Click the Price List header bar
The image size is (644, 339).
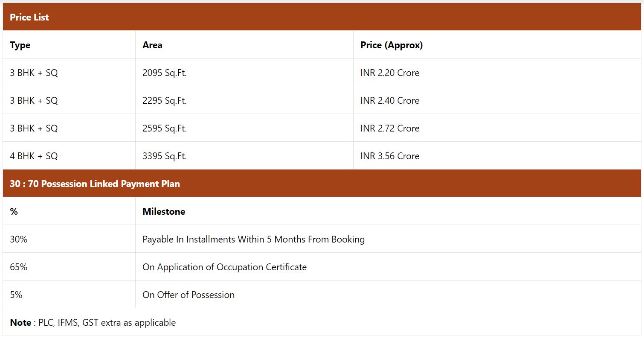(29, 17)
